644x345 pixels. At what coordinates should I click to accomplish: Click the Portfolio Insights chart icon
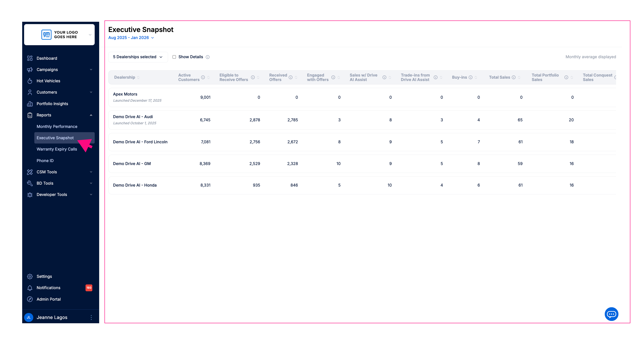coord(30,103)
